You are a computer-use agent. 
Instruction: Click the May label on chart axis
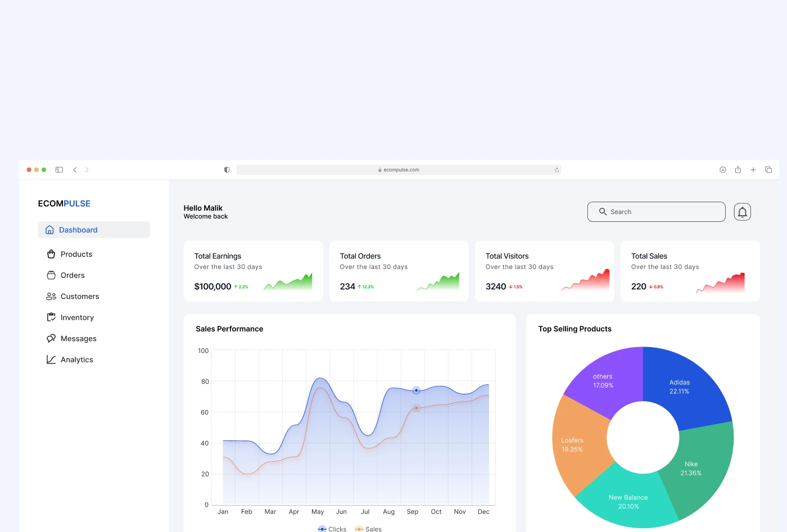318,512
